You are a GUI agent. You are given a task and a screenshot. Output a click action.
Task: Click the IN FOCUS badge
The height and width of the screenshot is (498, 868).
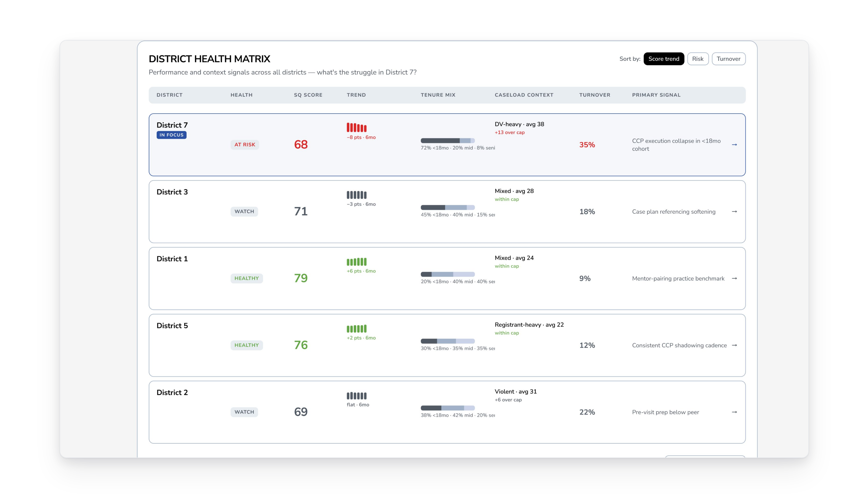[x=171, y=135]
